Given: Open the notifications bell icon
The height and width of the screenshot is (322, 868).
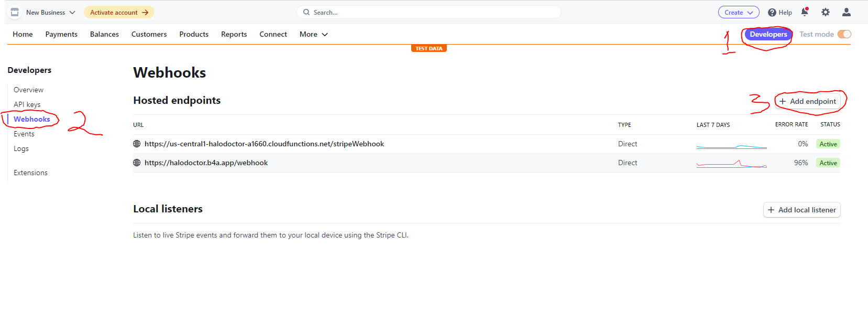Looking at the screenshot, I should click(805, 12).
